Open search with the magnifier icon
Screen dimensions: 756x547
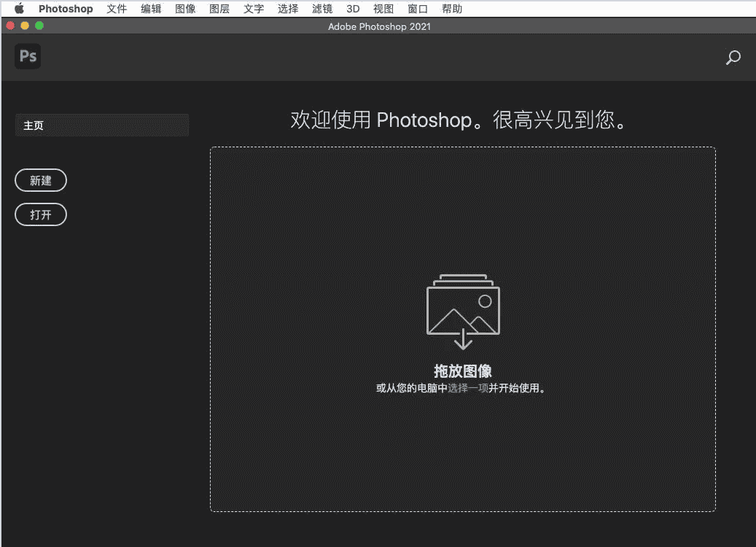point(733,58)
